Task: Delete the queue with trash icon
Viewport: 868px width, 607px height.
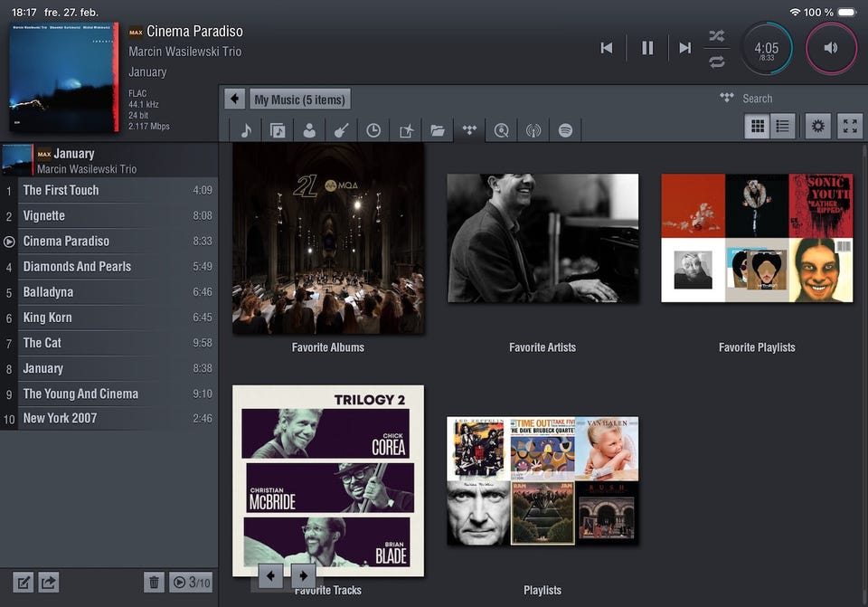Action: (154, 583)
